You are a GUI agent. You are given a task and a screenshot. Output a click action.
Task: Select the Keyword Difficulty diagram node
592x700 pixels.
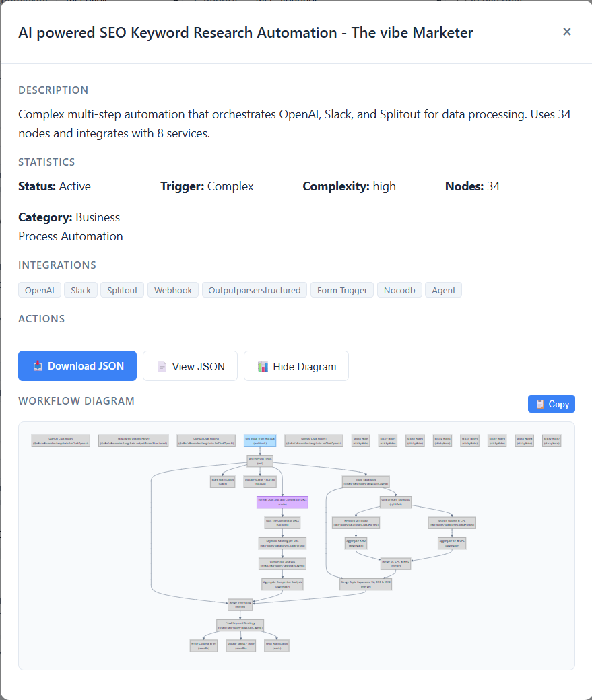[356, 522]
